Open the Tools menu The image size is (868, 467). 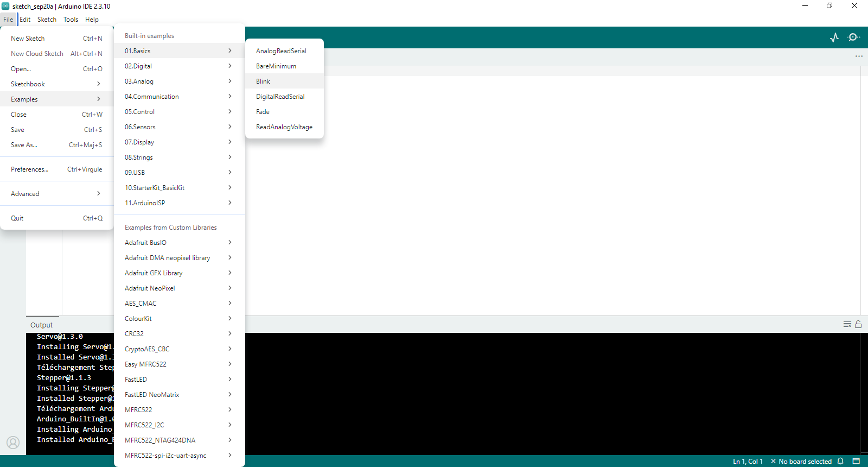pyautogui.click(x=71, y=19)
